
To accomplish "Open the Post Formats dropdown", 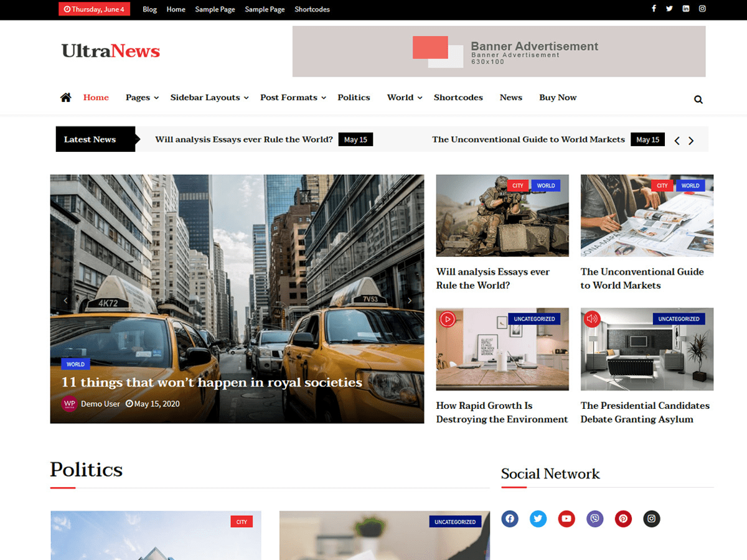I will coord(289,97).
